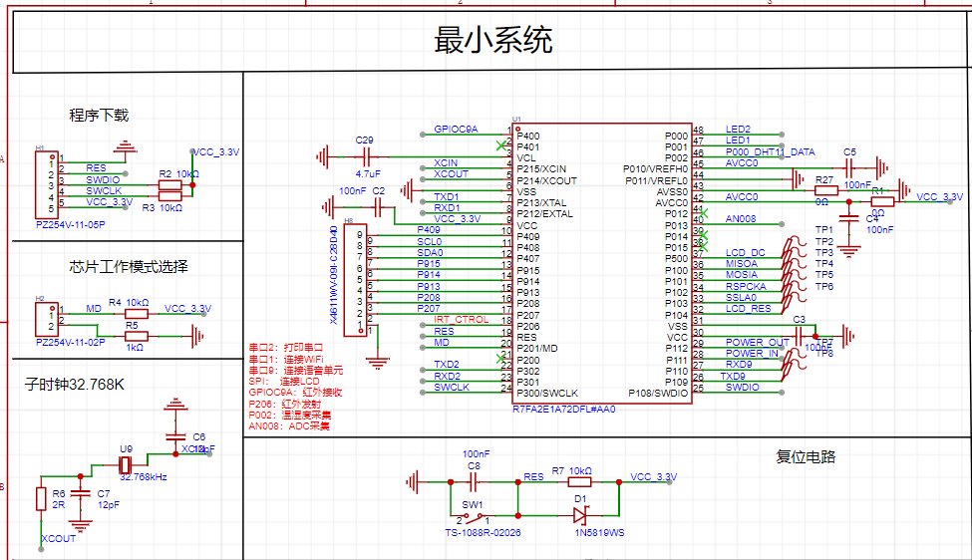972x560 pixels.
Task: Click the 最小系统 sheet title
Action: [x=492, y=40]
